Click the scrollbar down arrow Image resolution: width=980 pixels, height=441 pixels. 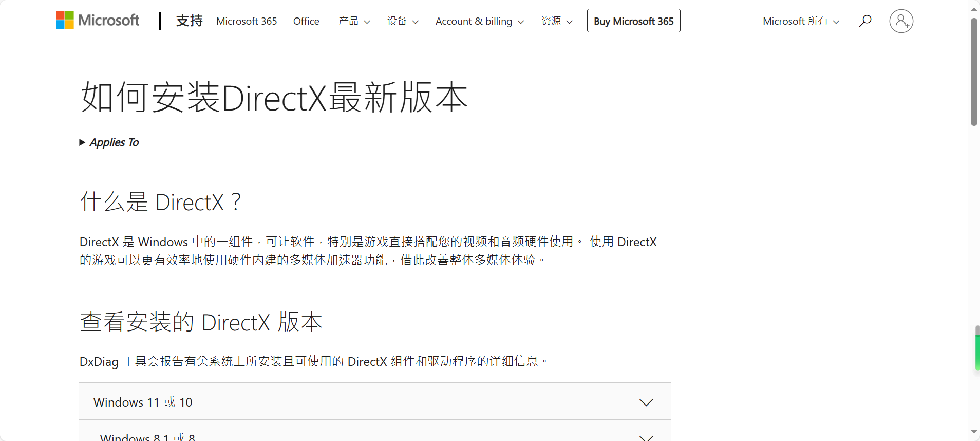(974, 432)
